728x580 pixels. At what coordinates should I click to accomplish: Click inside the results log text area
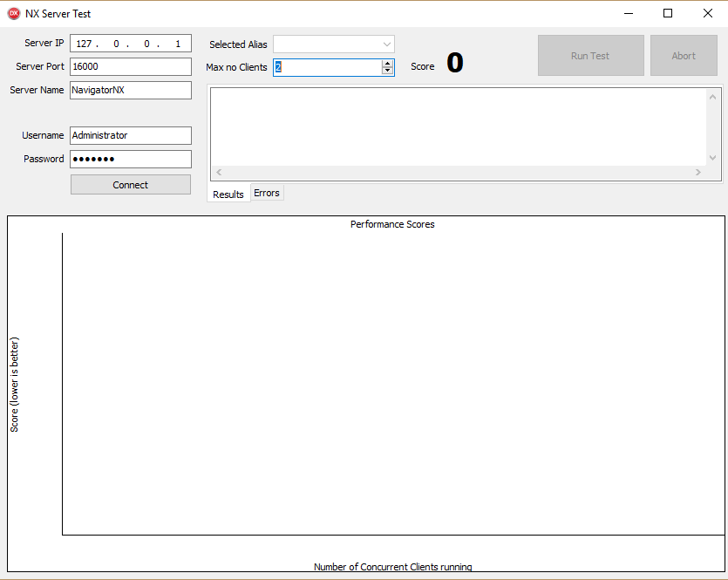point(459,127)
